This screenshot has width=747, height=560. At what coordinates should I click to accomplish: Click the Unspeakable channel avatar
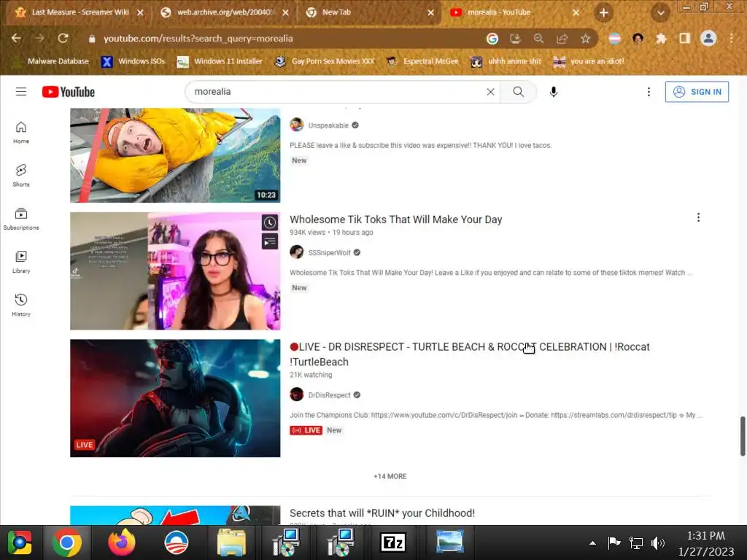click(x=297, y=125)
